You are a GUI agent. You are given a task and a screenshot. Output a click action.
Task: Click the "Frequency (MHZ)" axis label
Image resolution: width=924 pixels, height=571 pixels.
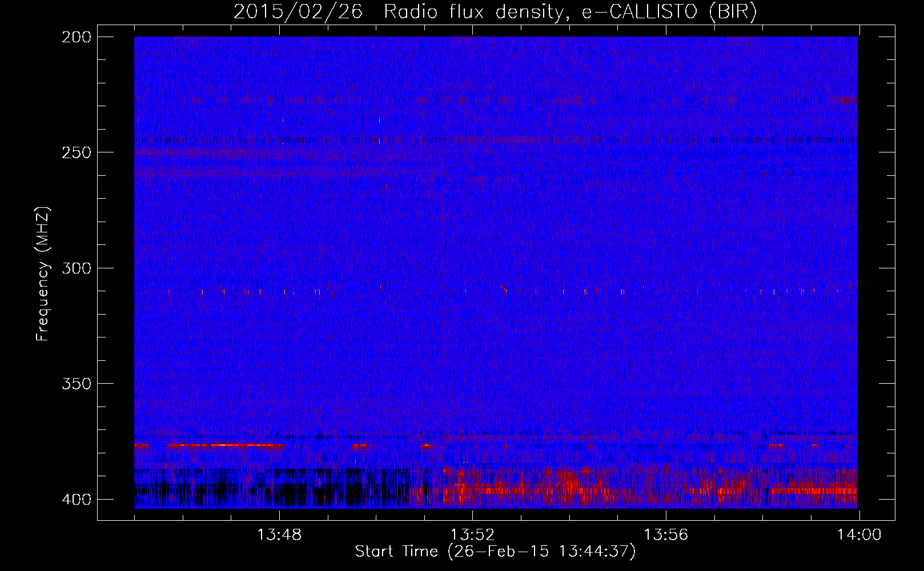point(43,274)
